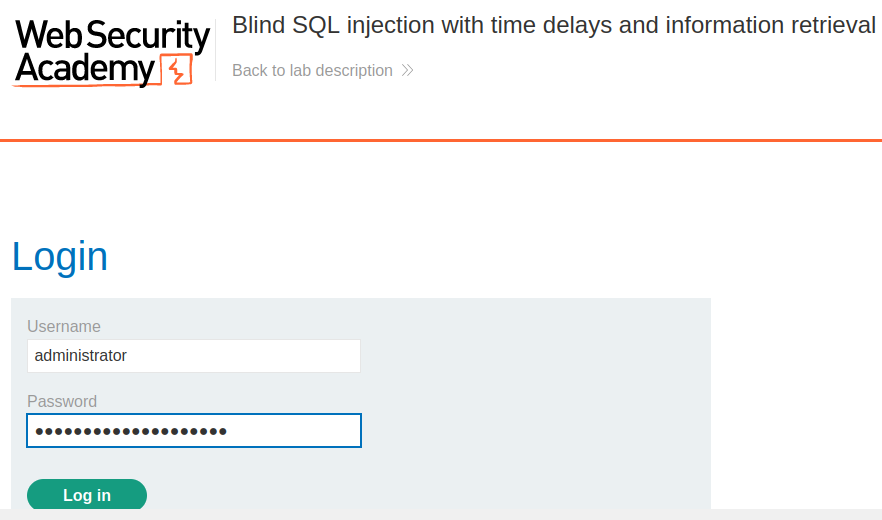Click the Web Security text in the logo
The width and height of the screenshot is (882, 520).
[112, 35]
